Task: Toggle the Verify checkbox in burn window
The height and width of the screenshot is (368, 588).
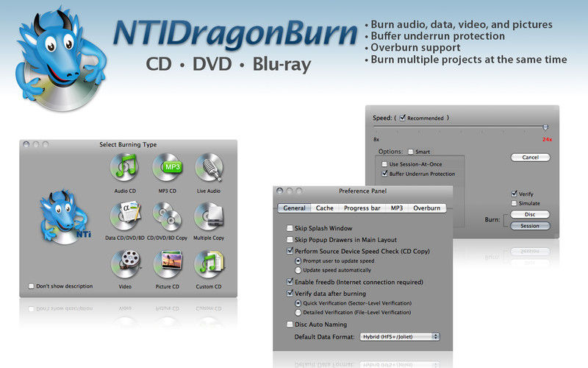Action: [x=514, y=194]
